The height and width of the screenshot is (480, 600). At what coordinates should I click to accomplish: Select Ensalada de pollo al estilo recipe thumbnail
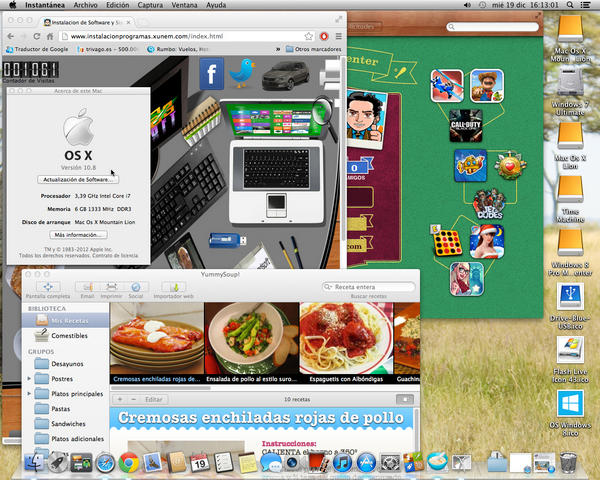coord(252,343)
